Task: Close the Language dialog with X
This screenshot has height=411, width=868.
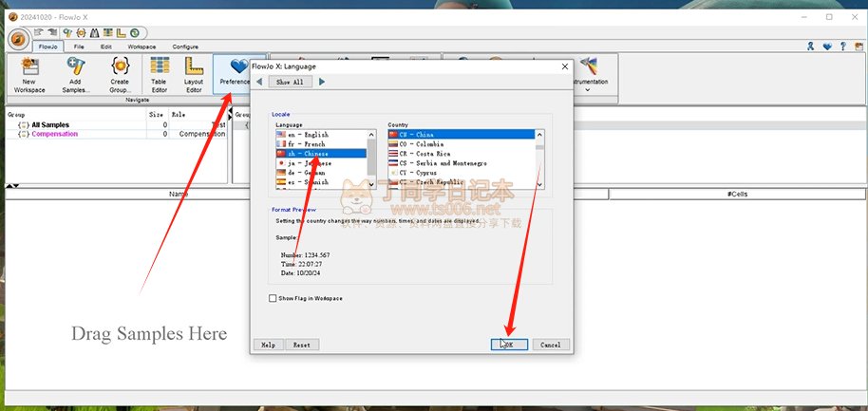Action: point(565,66)
